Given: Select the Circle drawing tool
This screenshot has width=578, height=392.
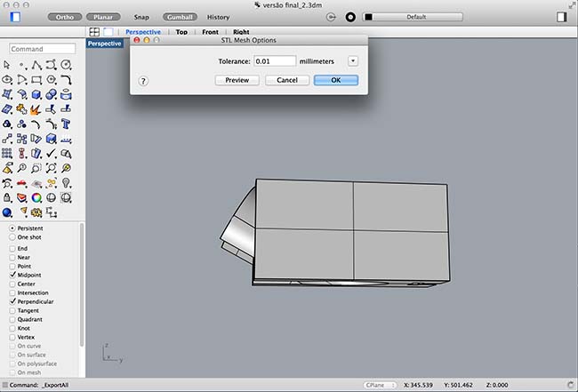Looking at the screenshot, I should [x=66, y=65].
